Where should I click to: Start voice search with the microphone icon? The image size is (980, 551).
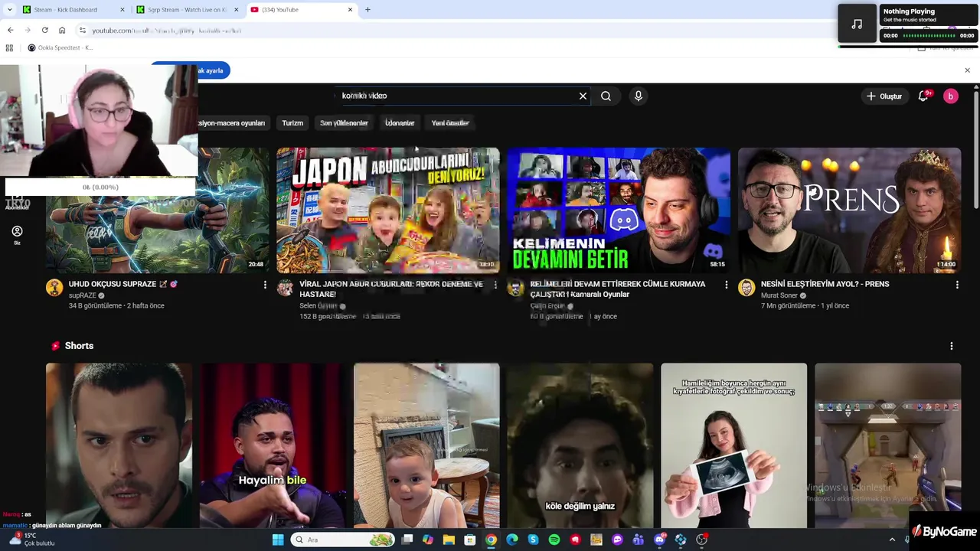pos(639,96)
